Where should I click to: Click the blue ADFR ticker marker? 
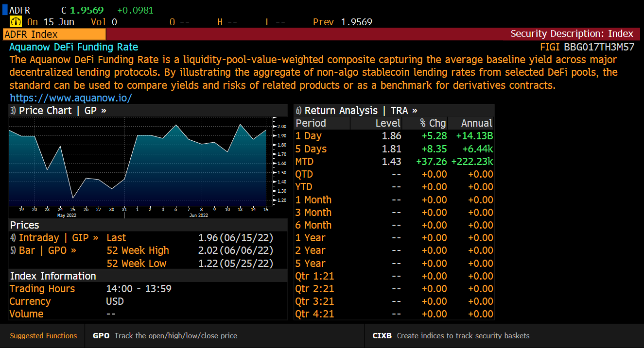point(4,9)
